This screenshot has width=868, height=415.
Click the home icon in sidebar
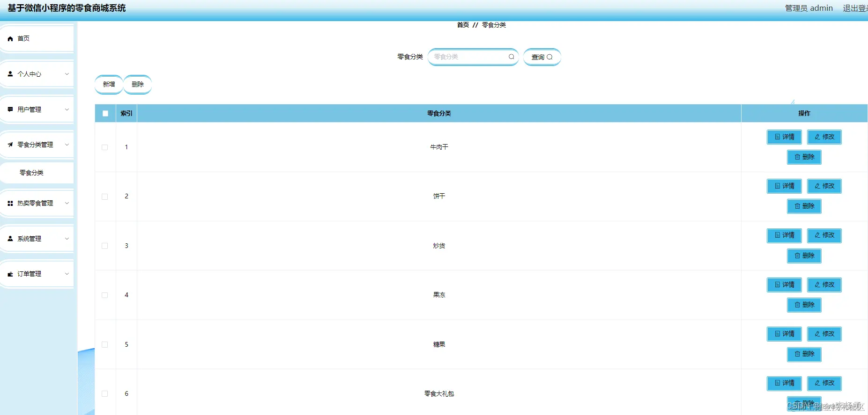click(x=10, y=39)
